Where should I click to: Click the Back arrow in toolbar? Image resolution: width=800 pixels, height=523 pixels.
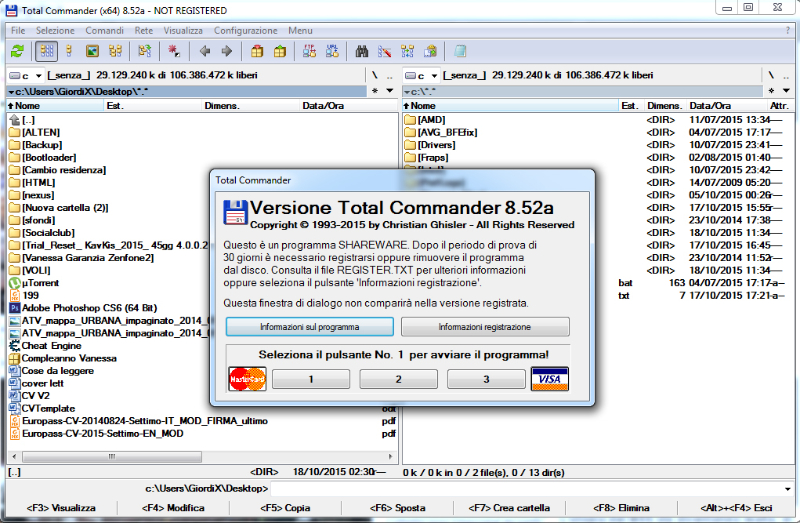205,51
